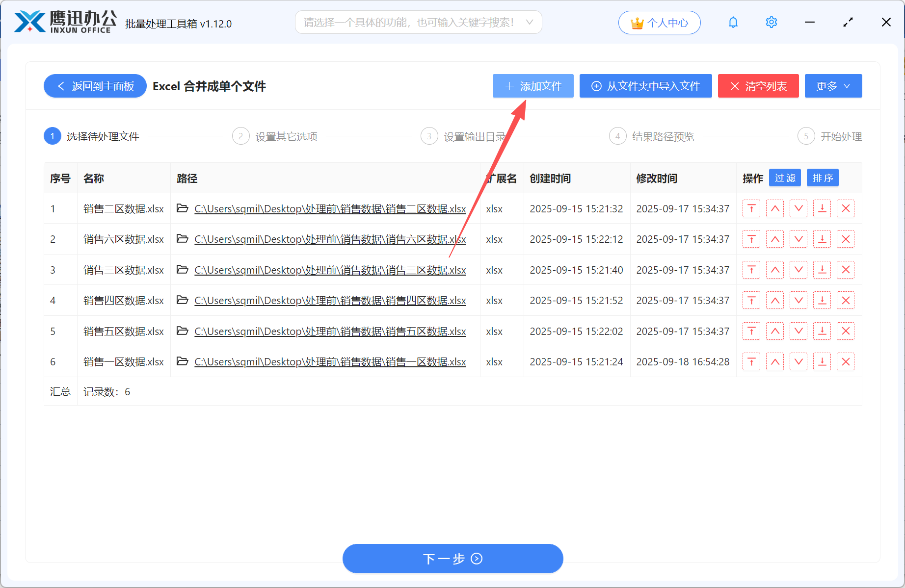Select step 5 开始处理
905x588 pixels.
(x=841, y=136)
